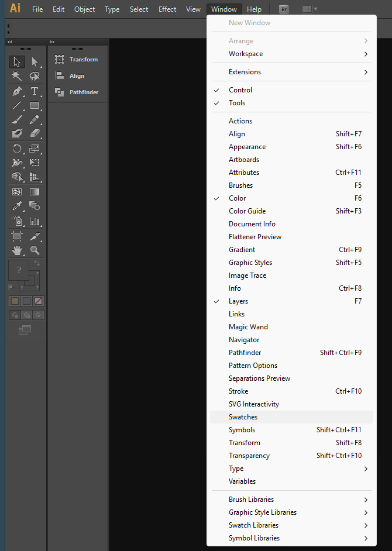Select the Blob Brush tool

(x=17, y=133)
